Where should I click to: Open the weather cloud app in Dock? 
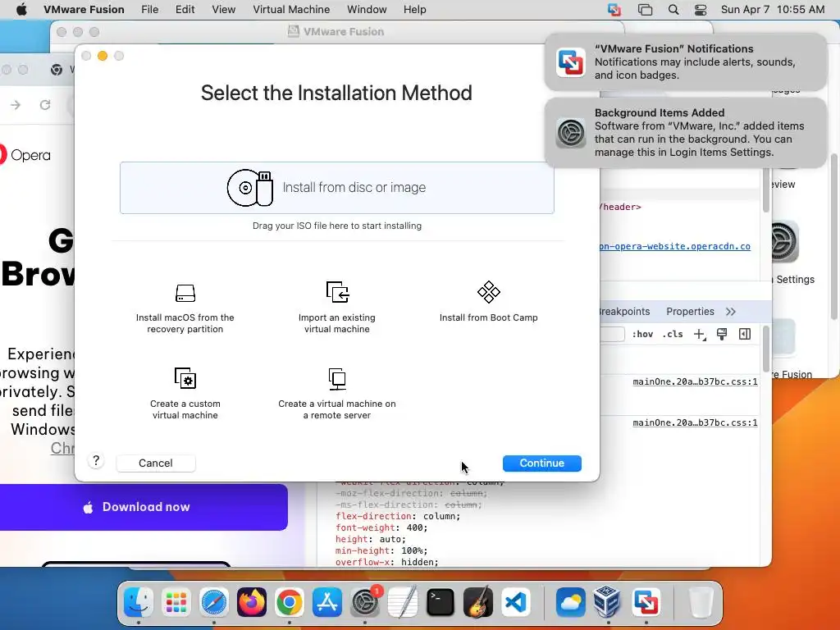click(571, 602)
